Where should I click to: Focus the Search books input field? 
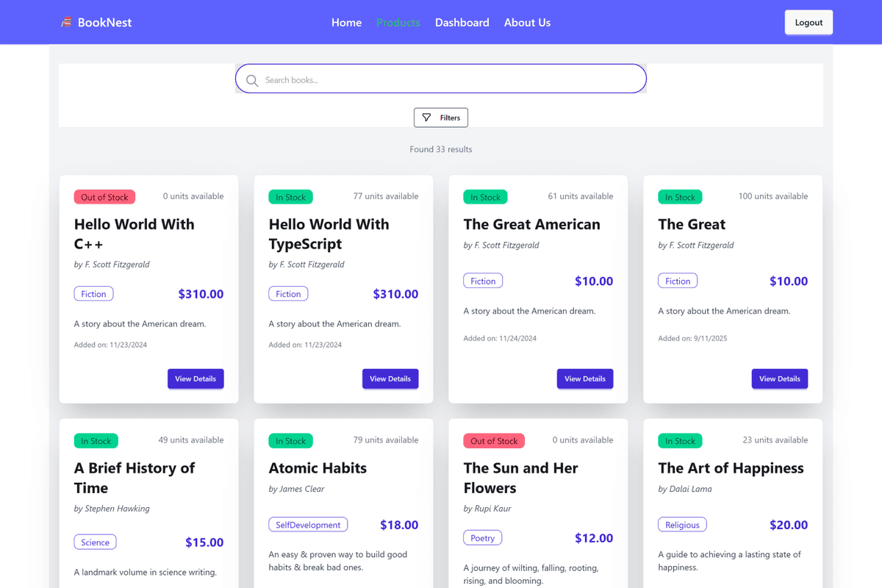pos(448,79)
